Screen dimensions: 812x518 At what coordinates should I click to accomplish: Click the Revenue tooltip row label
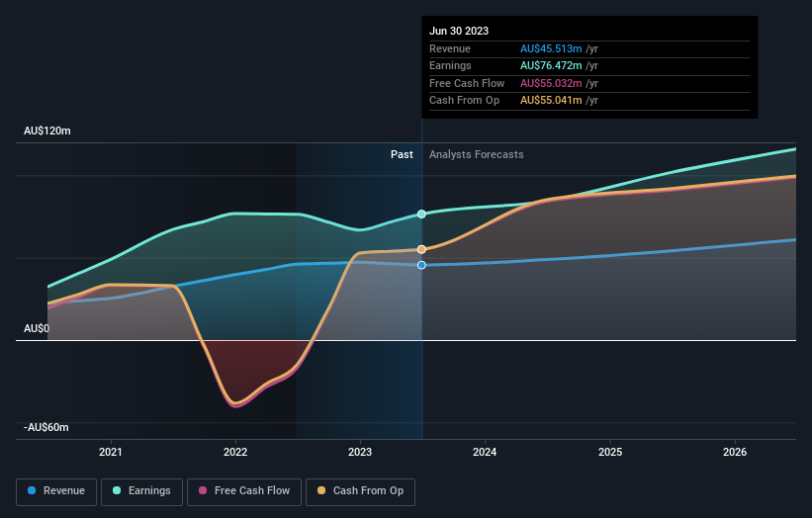coord(450,48)
